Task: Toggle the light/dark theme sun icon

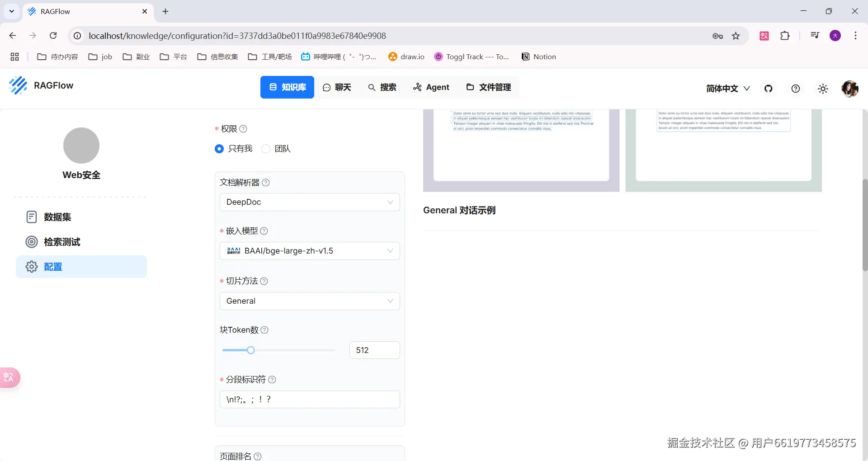Action: pyautogui.click(x=823, y=89)
